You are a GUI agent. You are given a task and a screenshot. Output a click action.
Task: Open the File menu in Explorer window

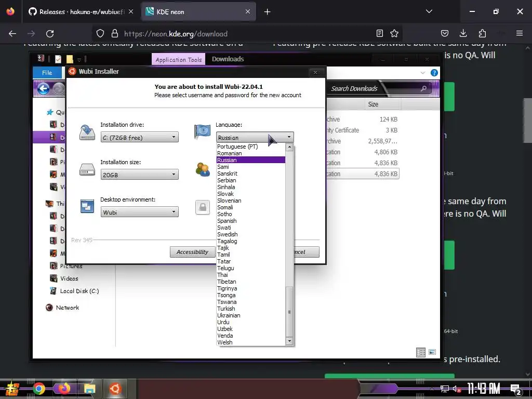tap(47, 73)
